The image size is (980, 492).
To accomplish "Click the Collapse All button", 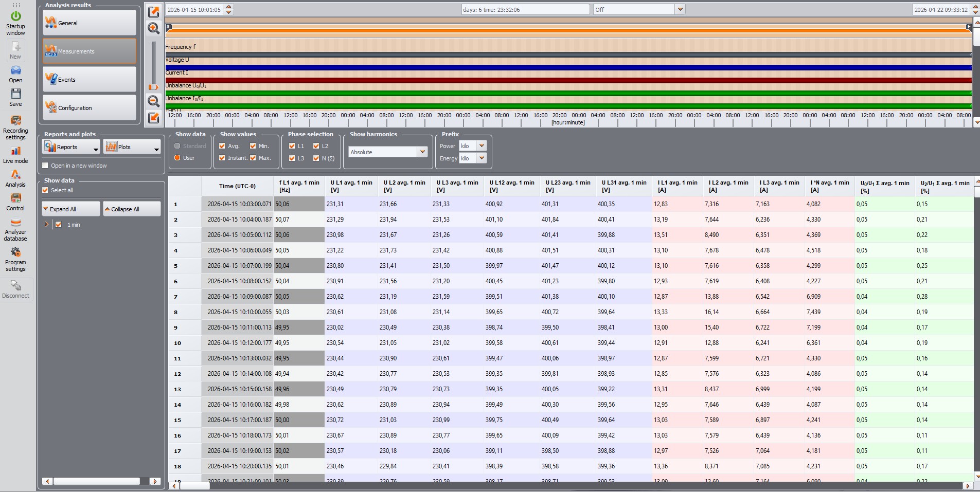I will click(x=132, y=209).
